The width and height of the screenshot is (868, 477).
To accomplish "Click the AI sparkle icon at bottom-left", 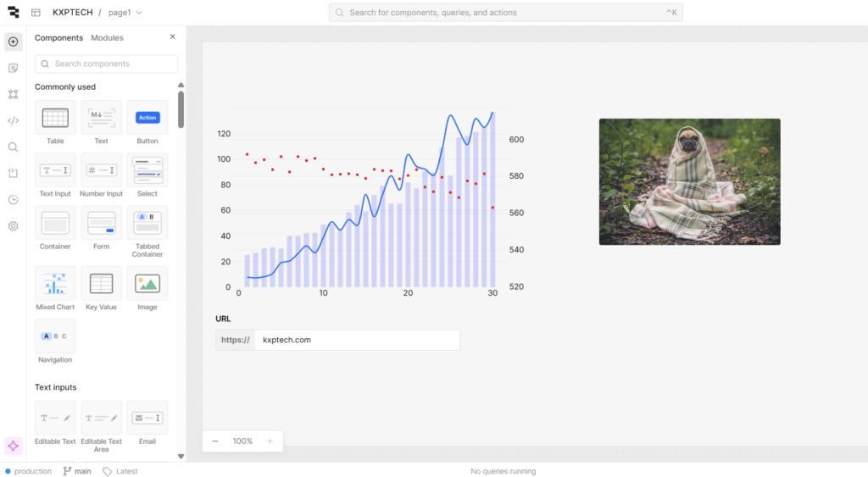I will point(13,446).
